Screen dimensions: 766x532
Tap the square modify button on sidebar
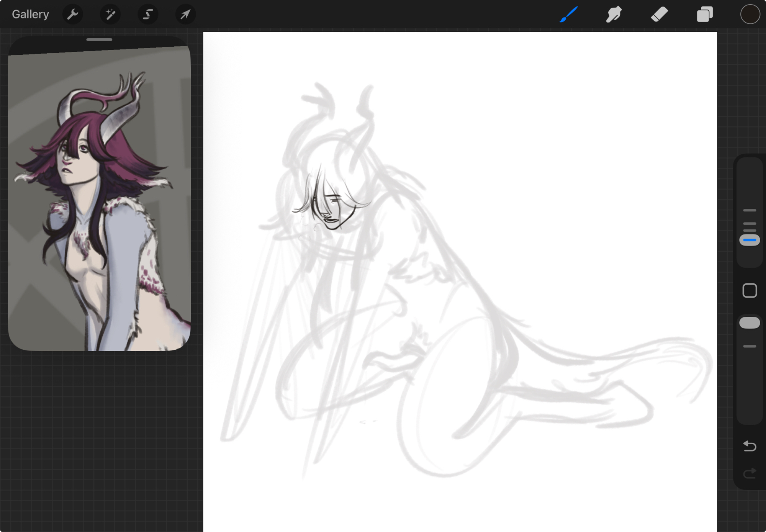(750, 291)
